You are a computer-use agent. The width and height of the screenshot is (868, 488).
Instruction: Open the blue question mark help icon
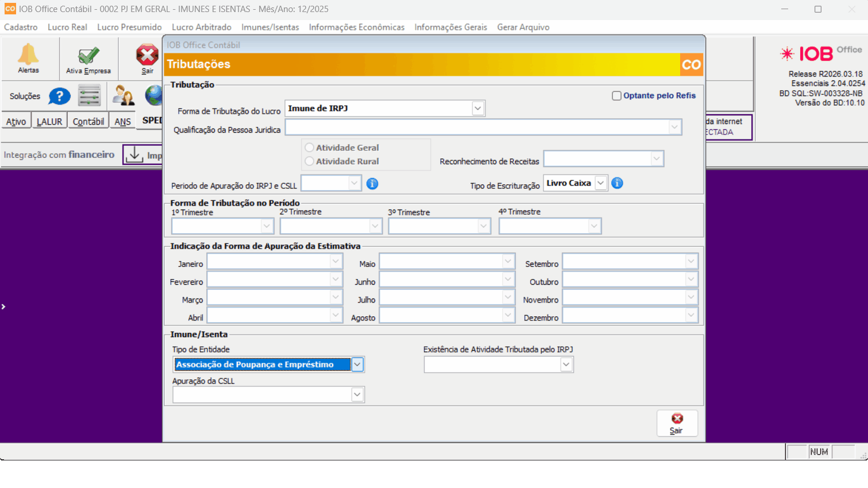tap(59, 96)
